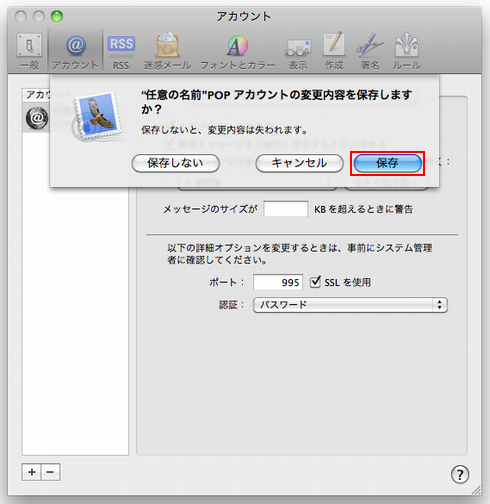Click the 保存しない button
The width and height of the screenshot is (490, 504).
pyautogui.click(x=176, y=163)
